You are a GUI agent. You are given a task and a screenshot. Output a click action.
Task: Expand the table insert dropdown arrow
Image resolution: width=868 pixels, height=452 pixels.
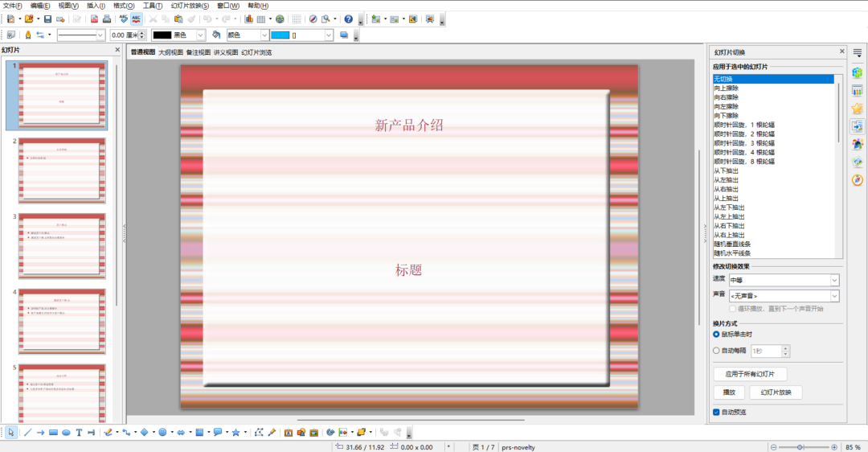(x=270, y=18)
